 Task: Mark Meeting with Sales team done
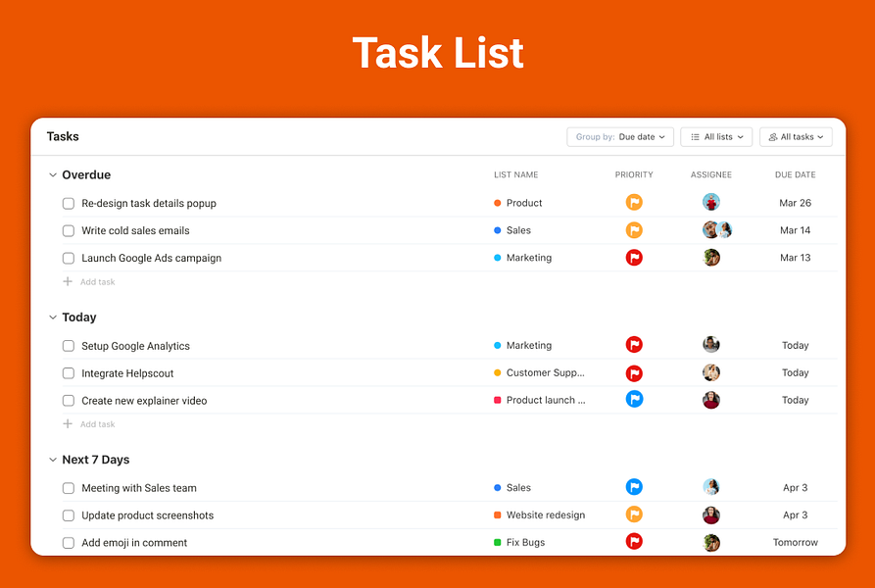pos(68,488)
